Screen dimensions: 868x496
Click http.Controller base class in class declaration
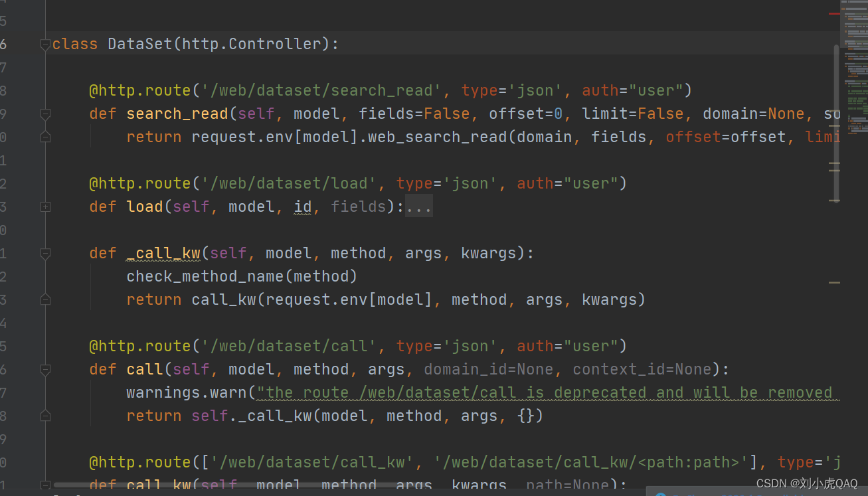click(x=252, y=44)
